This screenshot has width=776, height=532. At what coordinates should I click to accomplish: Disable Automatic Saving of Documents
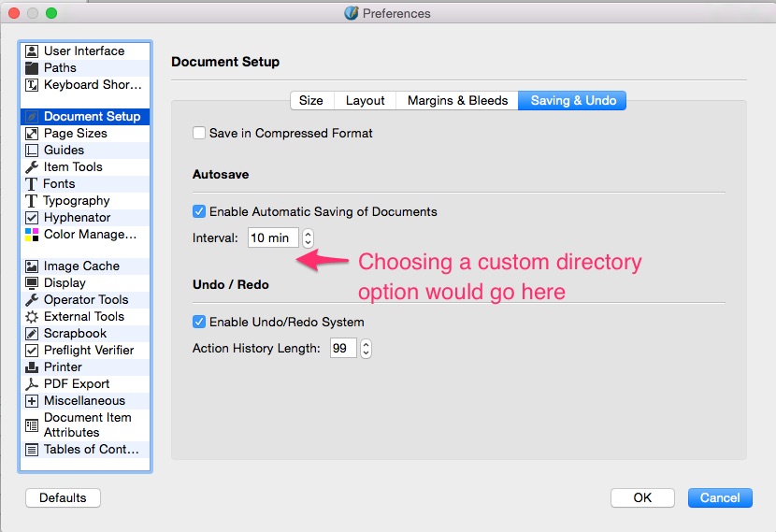pyautogui.click(x=199, y=212)
